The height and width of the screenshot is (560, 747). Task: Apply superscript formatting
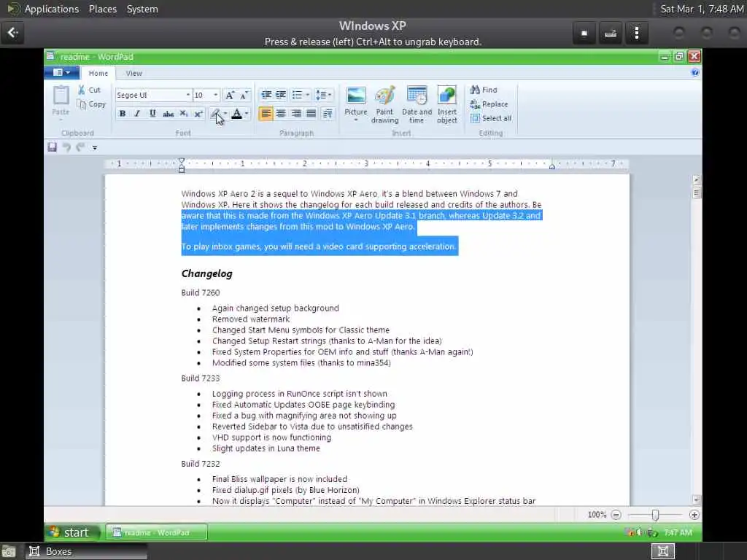pyautogui.click(x=198, y=114)
